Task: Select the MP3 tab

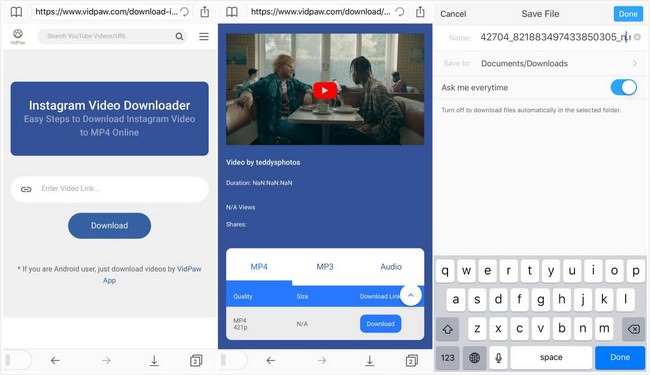Action: [325, 267]
